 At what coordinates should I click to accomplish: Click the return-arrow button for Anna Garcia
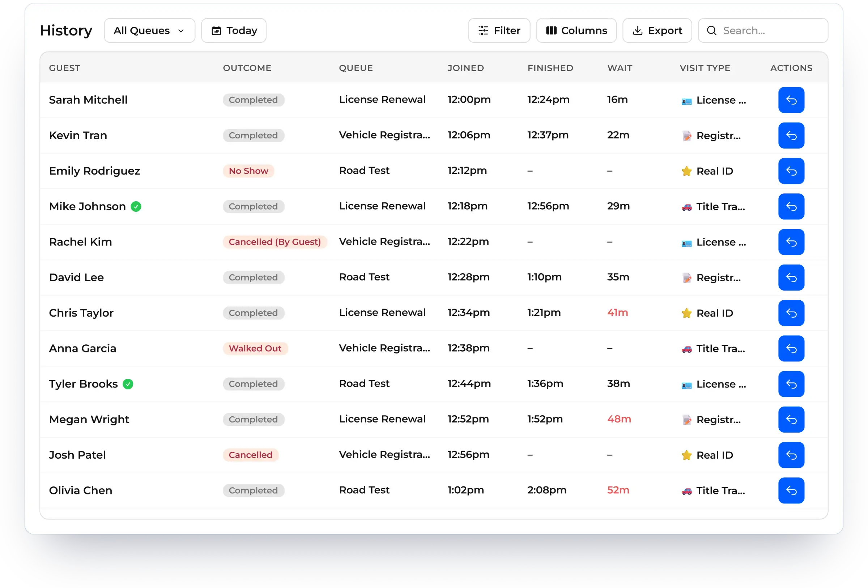(x=791, y=348)
